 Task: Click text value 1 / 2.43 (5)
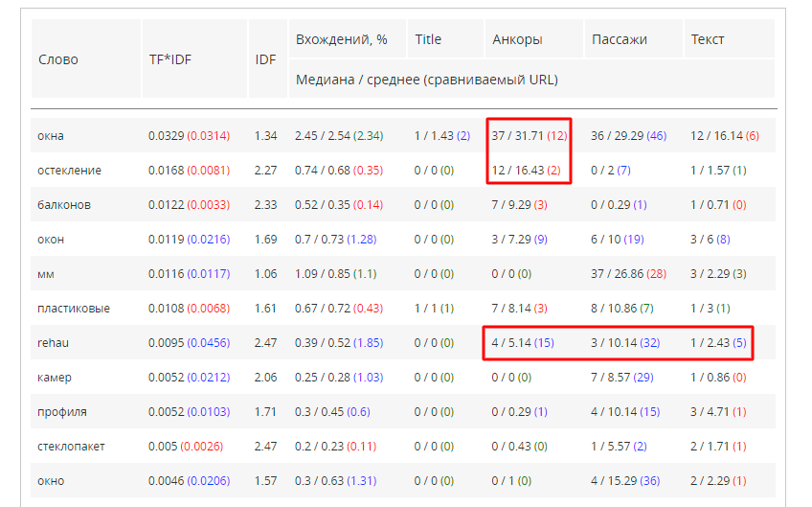718,343
